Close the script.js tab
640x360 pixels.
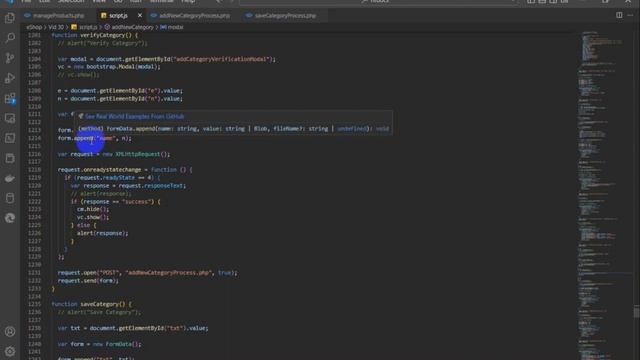pos(140,15)
